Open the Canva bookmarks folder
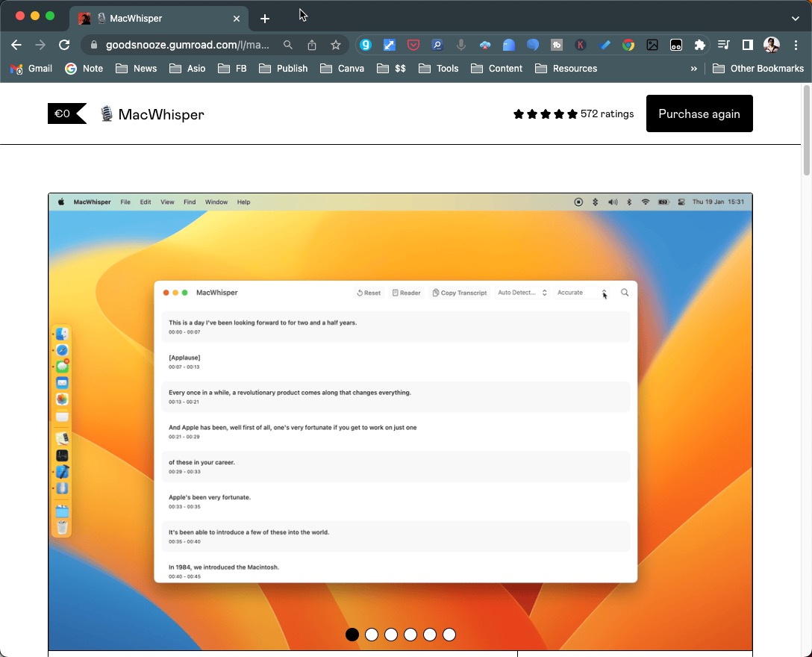The width and height of the screenshot is (812, 657). click(343, 69)
